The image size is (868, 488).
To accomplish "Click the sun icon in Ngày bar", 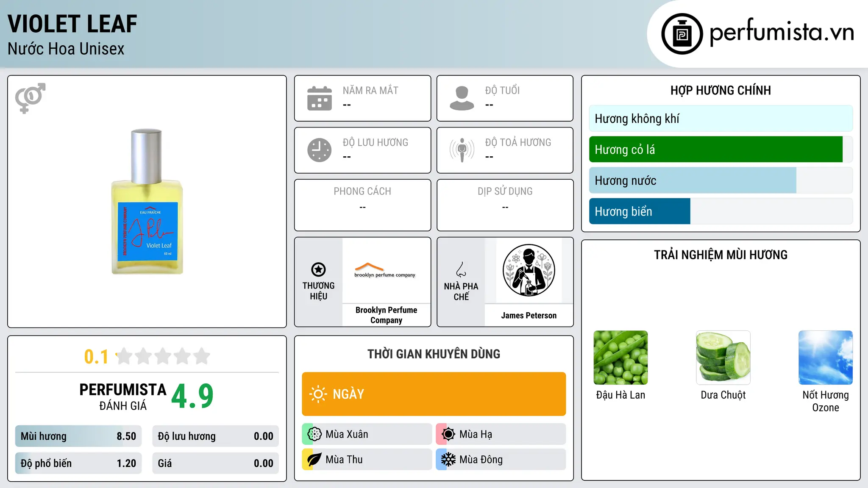I will click(x=318, y=394).
